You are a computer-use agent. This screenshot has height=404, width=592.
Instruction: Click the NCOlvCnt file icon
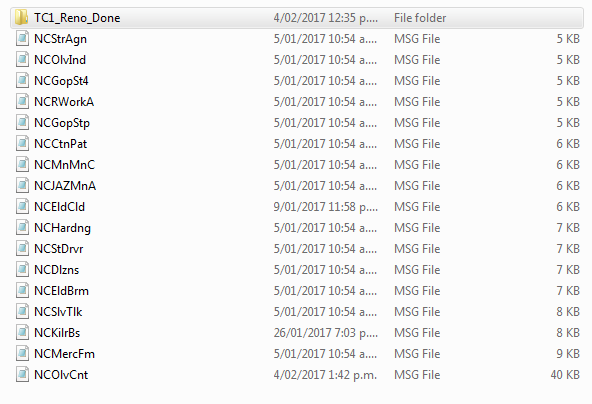(22, 375)
